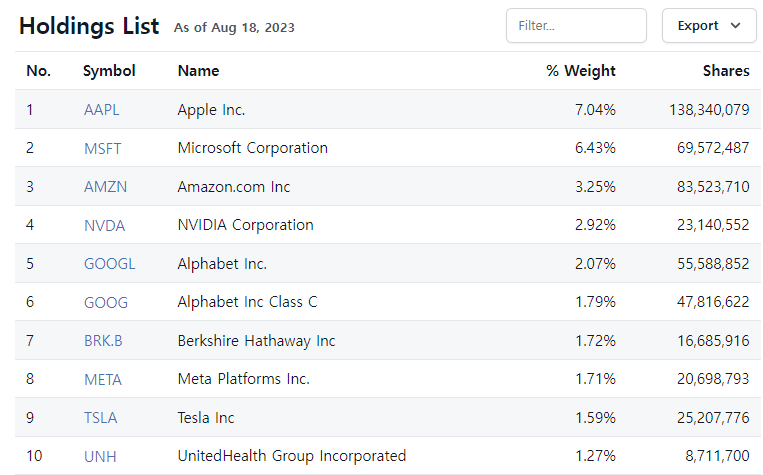Click the Filter input field

tap(576, 26)
